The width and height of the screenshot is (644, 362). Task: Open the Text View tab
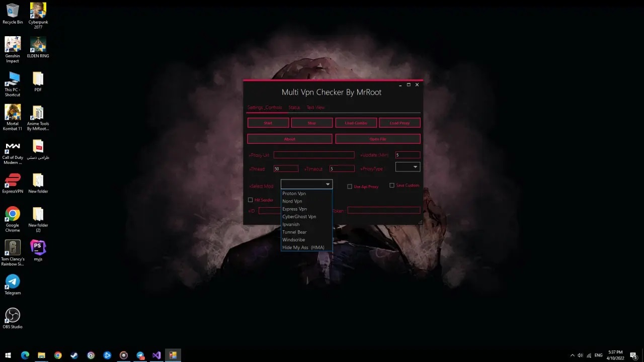(316, 108)
